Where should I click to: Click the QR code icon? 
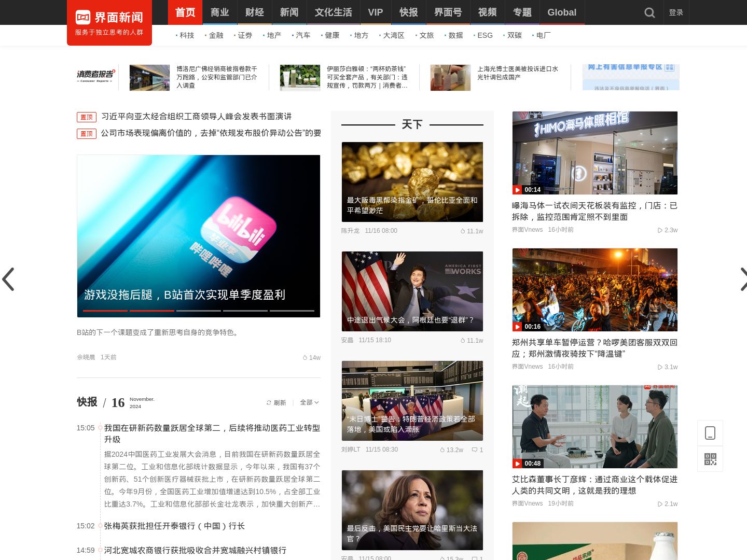(710, 459)
